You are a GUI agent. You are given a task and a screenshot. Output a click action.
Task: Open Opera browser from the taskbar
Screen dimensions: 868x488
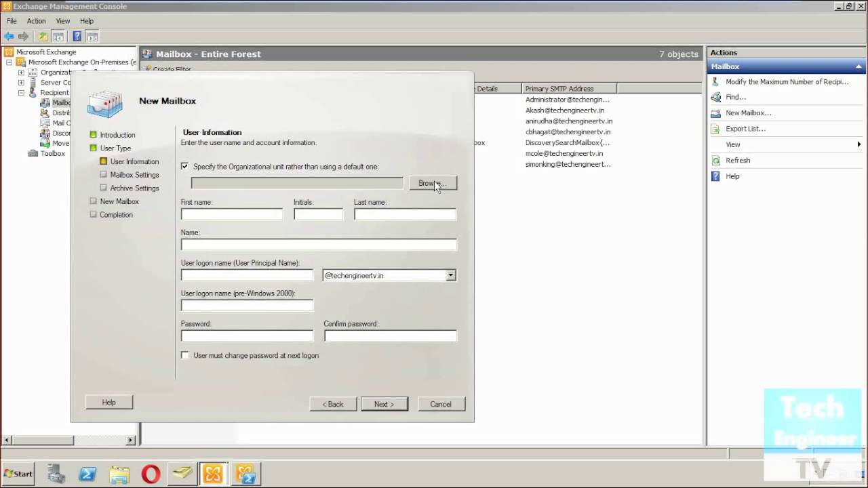[x=151, y=474]
